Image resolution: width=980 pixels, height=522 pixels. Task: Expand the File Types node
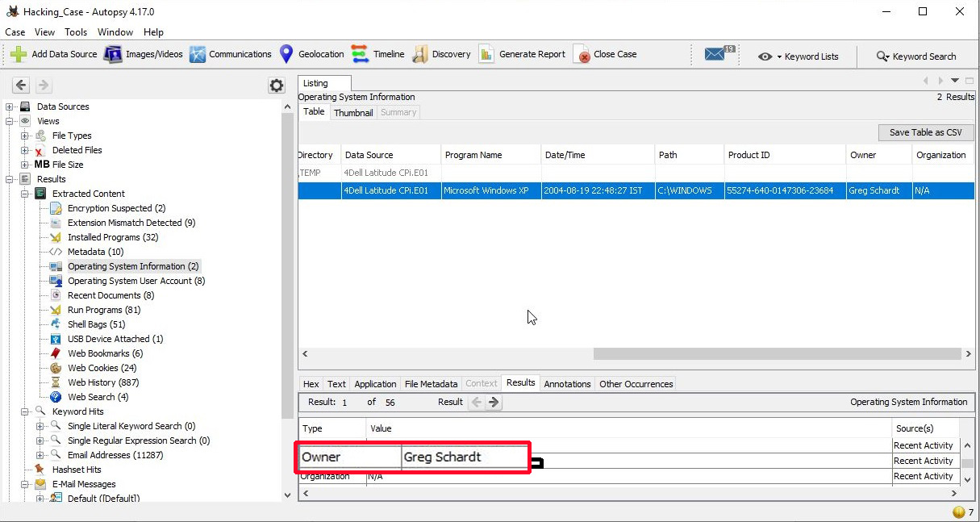25,136
